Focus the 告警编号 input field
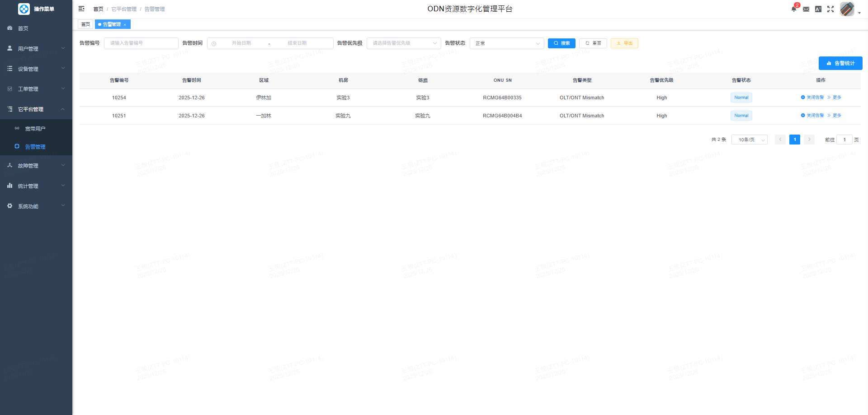Viewport: 868px width, 415px height. coord(141,43)
